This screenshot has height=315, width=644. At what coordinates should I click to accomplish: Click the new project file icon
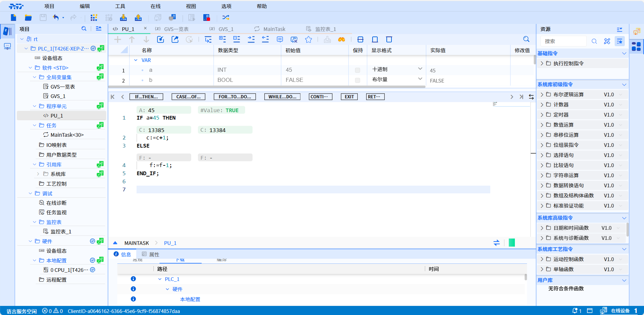pyautogui.click(x=13, y=18)
